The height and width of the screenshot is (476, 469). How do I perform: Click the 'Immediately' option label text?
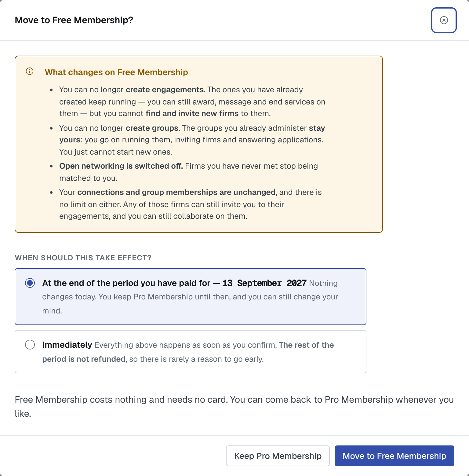coord(67,345)
